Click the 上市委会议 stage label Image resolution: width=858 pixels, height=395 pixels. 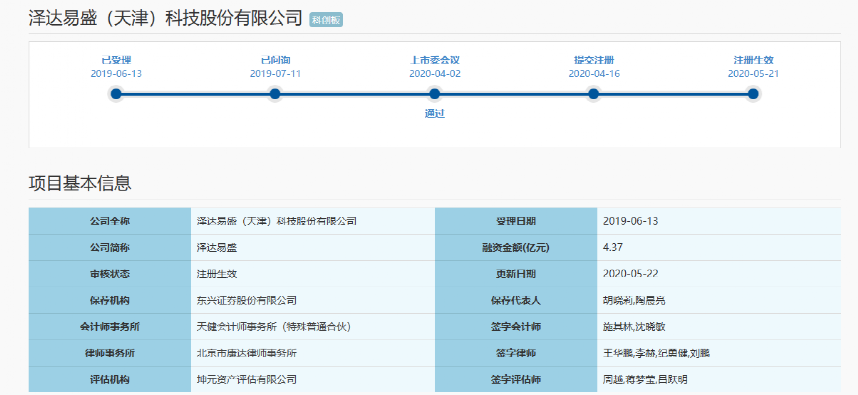(434, 60)
